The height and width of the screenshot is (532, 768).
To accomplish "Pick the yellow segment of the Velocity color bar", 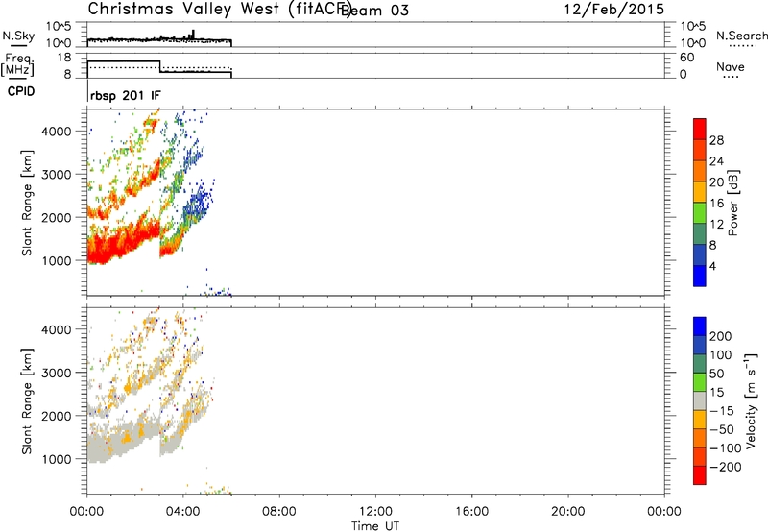I will point(700,420).
